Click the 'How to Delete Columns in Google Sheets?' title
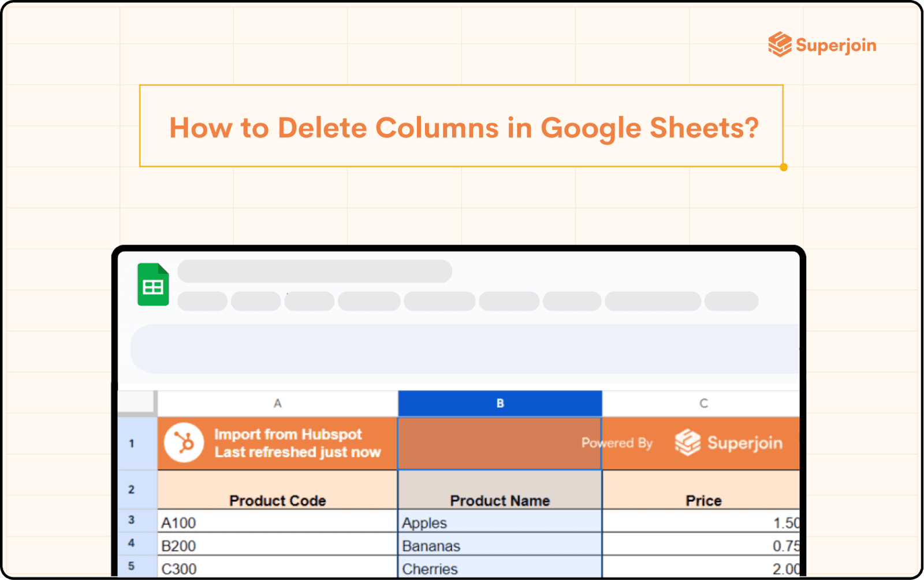 coord(464,128)
